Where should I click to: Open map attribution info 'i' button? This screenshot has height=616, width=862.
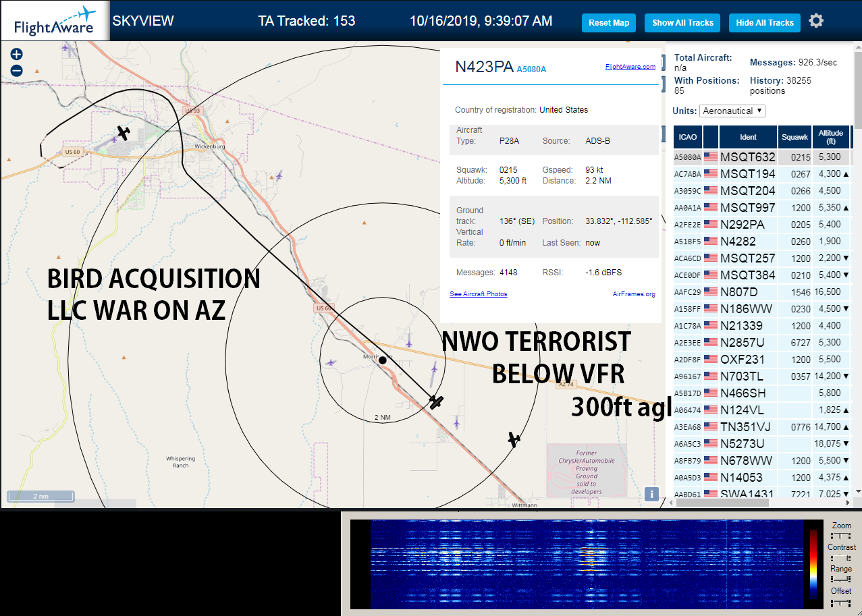pyautogui.click(x=651, y=494)
